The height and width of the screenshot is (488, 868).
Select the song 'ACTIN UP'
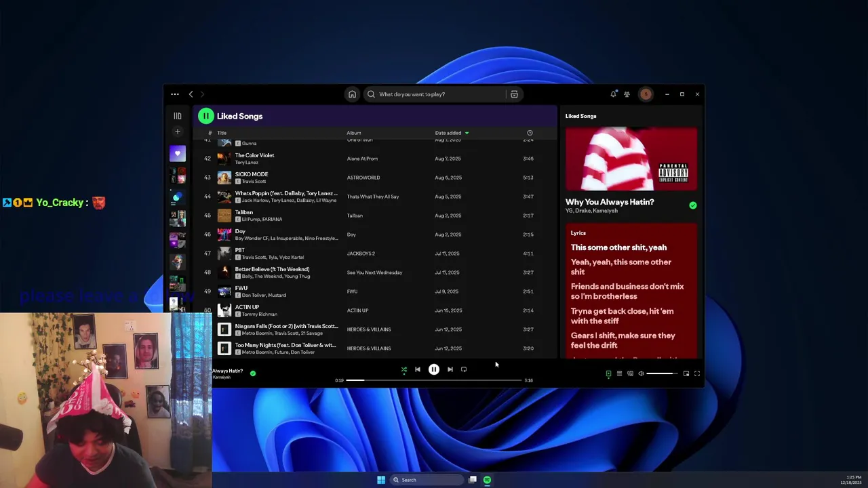[x=247, y=307]
